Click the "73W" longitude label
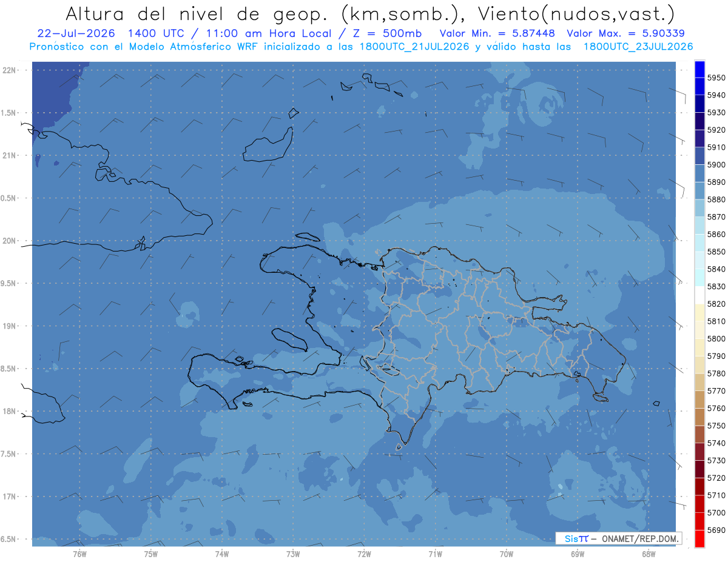 [293, 554]
